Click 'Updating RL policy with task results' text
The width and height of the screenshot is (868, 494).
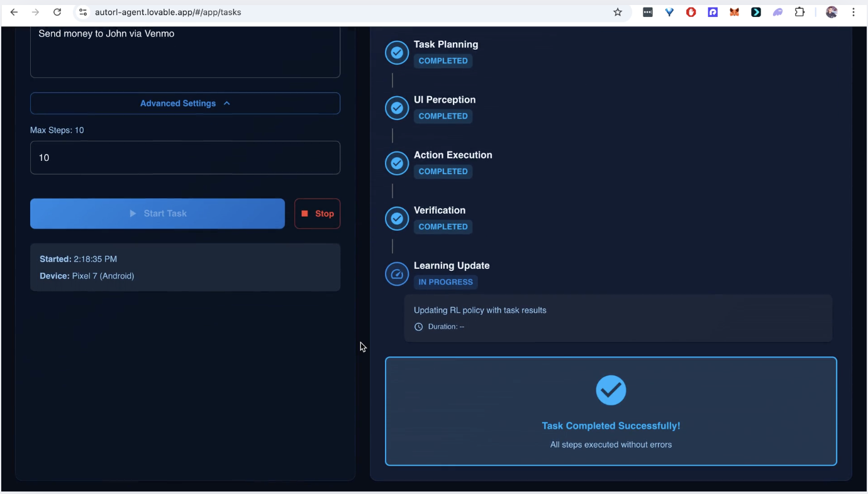(x=480, y=310)
